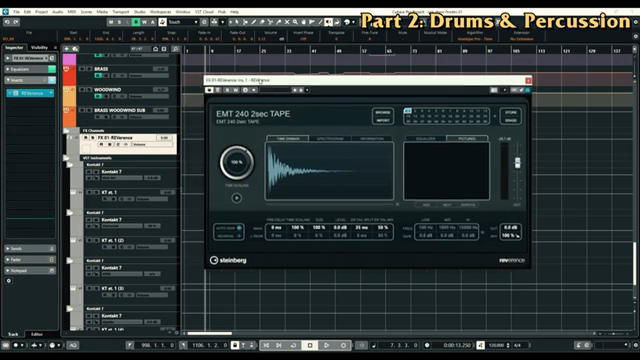Click the Store button in REVerence

pyautogui.click(x=511, y=112)
